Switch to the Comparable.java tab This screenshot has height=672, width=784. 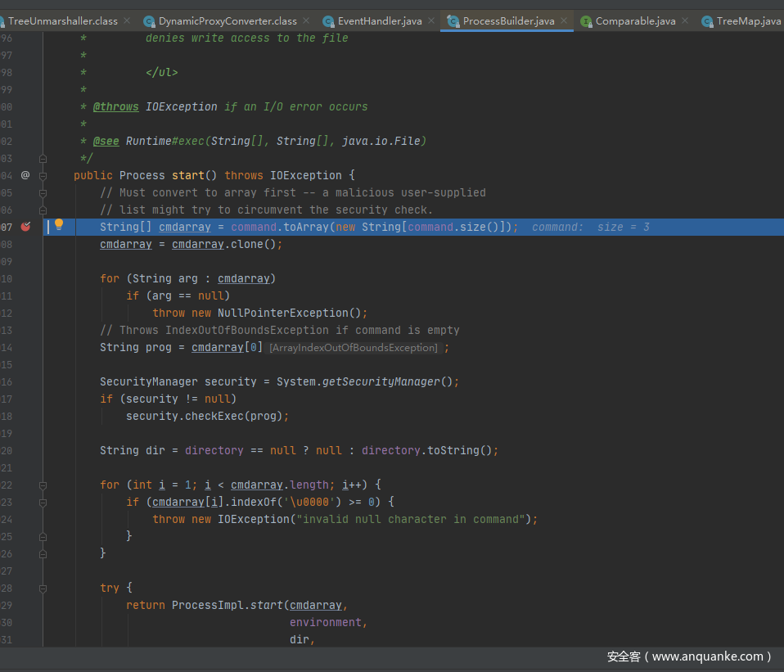pos(635,21)
